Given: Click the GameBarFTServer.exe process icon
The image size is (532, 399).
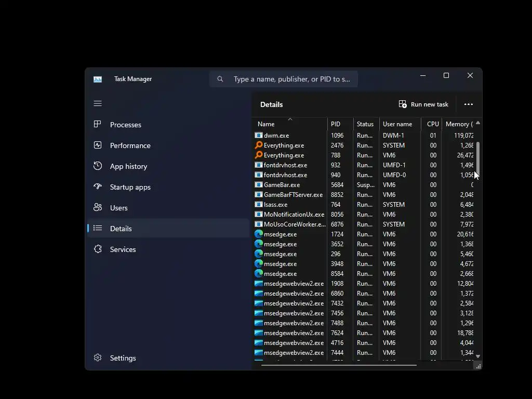Looking at the screenshot, I should tap(259, 194).
